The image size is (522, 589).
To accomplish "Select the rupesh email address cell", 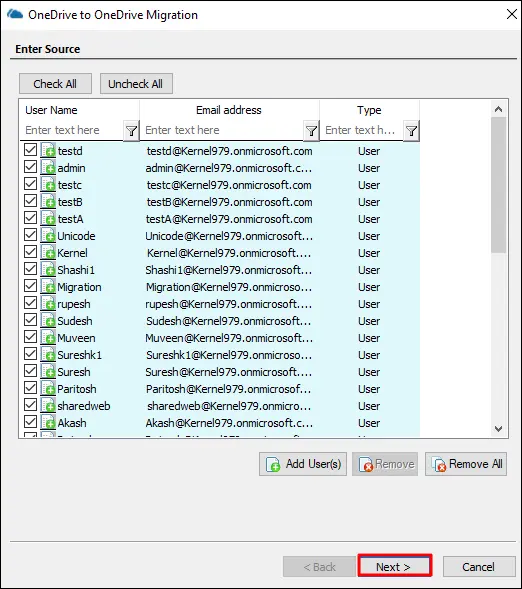I will coord(229,304).
